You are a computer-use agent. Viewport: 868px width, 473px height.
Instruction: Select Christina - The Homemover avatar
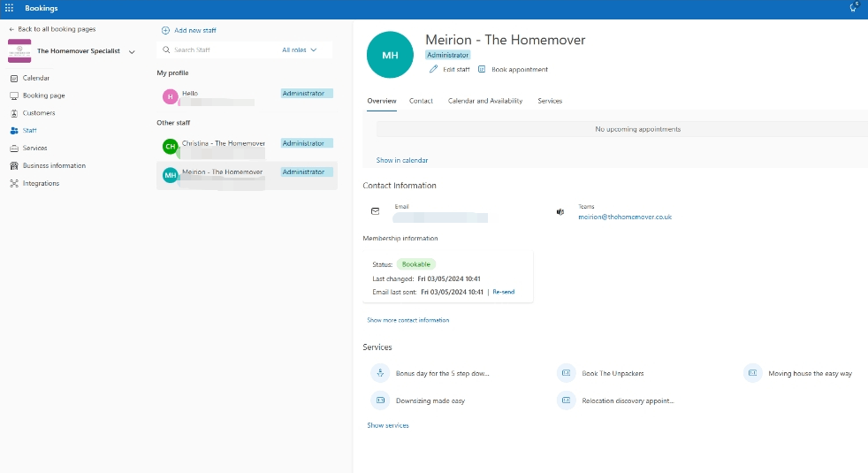pos(170,147)
